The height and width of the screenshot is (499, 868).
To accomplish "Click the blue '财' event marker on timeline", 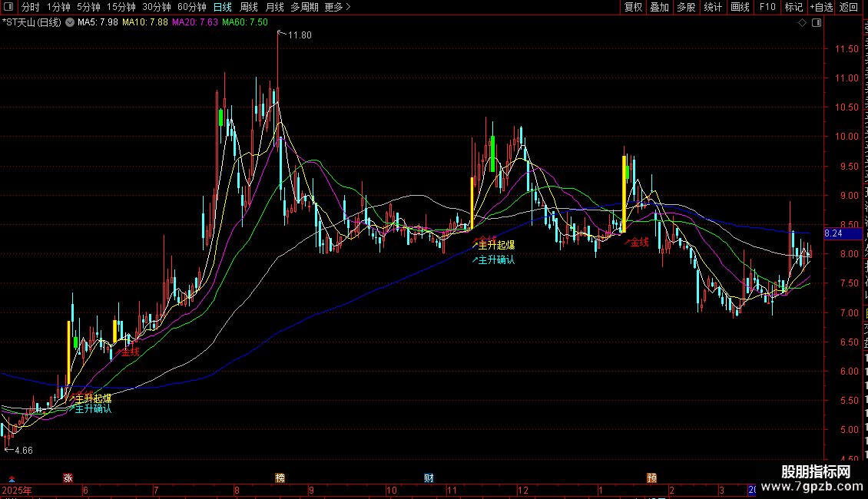I will [x=429, y=478].
